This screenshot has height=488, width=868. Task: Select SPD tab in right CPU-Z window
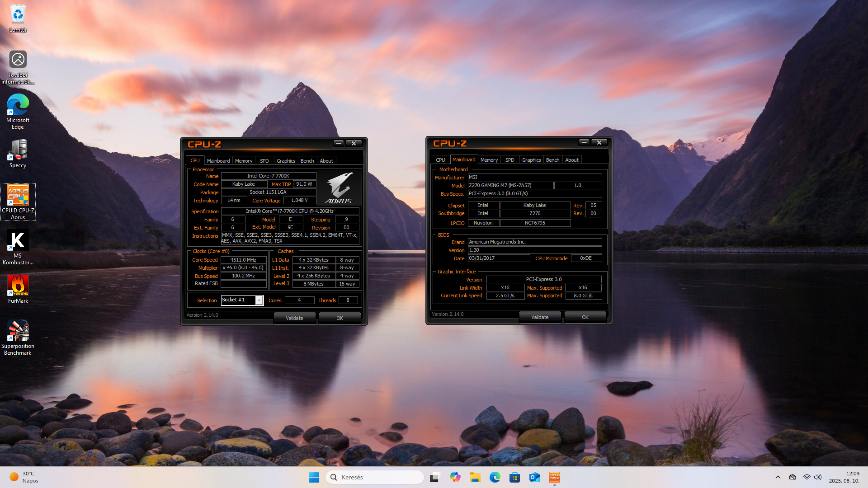pyautogui.click(x=509, y=160)
